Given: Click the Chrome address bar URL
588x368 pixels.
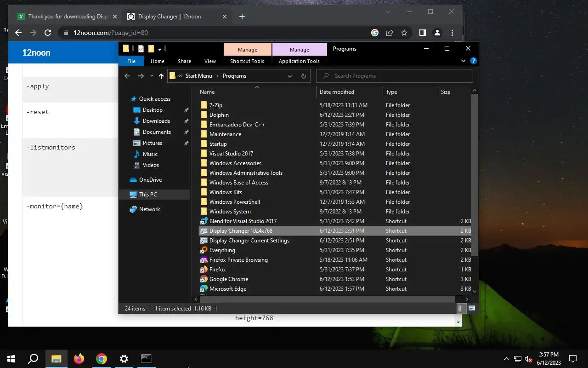Looking at the screenshot, I should coord(111,33).
